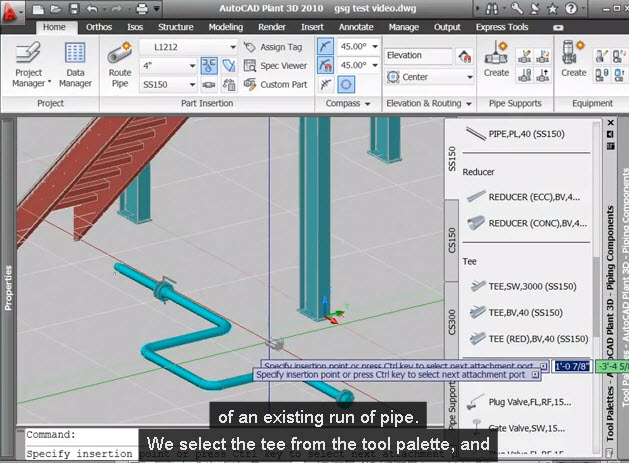Click the Assign Tag tool

tap(273, 47)
